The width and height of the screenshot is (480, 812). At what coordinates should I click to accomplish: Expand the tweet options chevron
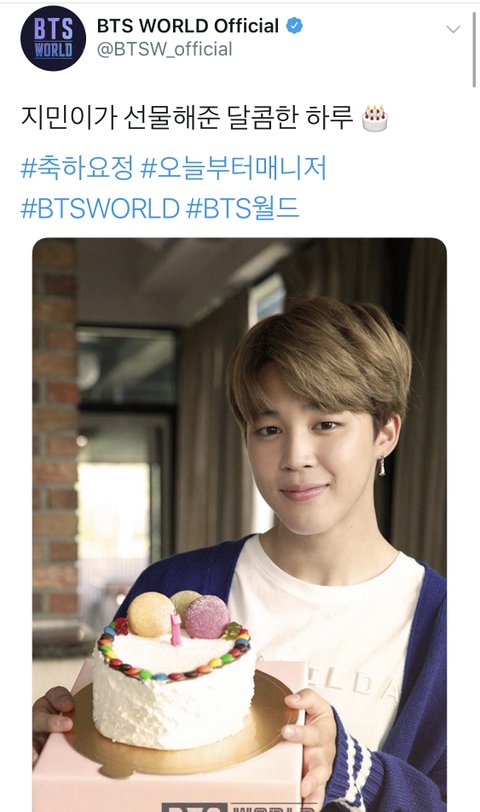(453, 29)
